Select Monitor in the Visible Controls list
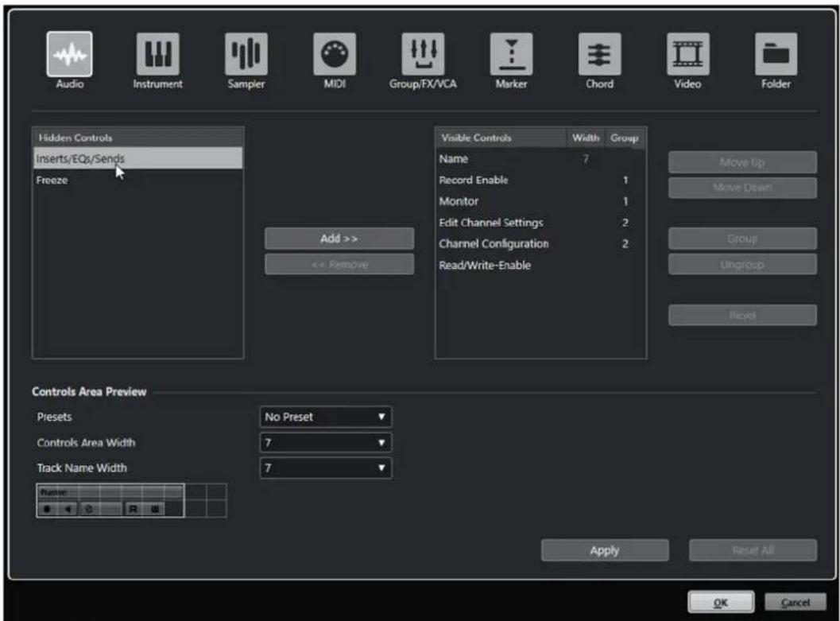The height and width of the screenshot is (621, 840). (540, 201)
